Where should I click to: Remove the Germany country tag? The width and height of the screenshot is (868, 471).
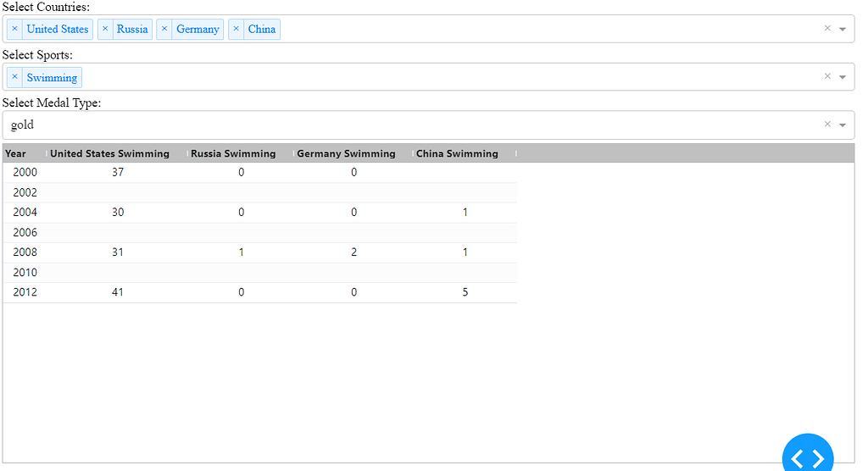point(164,29)
